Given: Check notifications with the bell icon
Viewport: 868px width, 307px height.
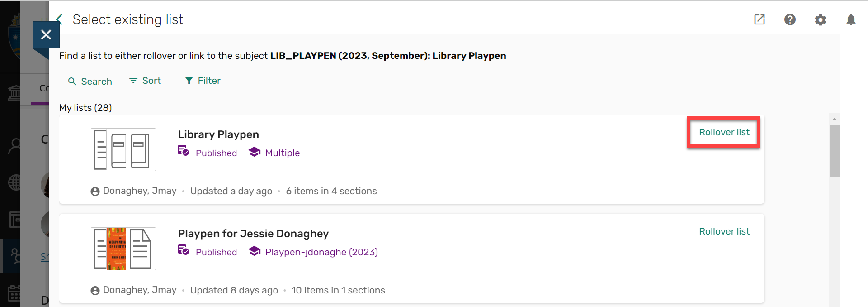Looking at the screenshot, I should pos(851,19).
